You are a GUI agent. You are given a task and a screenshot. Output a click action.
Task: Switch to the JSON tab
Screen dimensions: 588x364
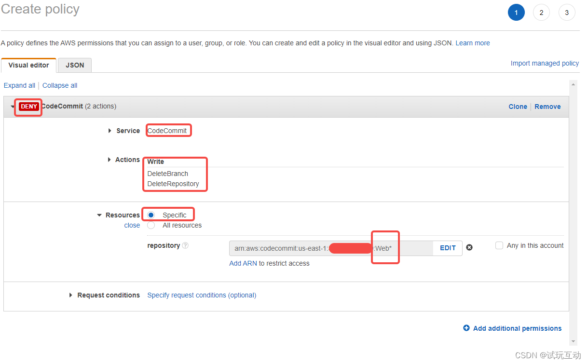pyautogui.click(x=75, y=65)
